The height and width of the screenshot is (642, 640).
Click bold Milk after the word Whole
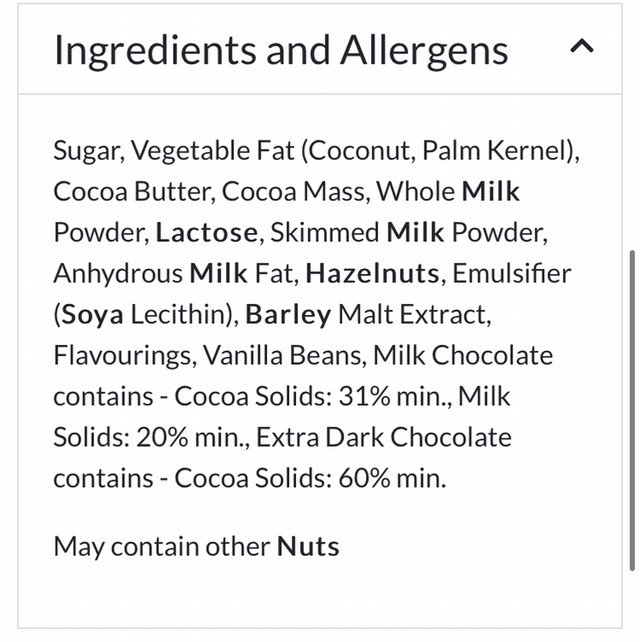pos(490,191)
